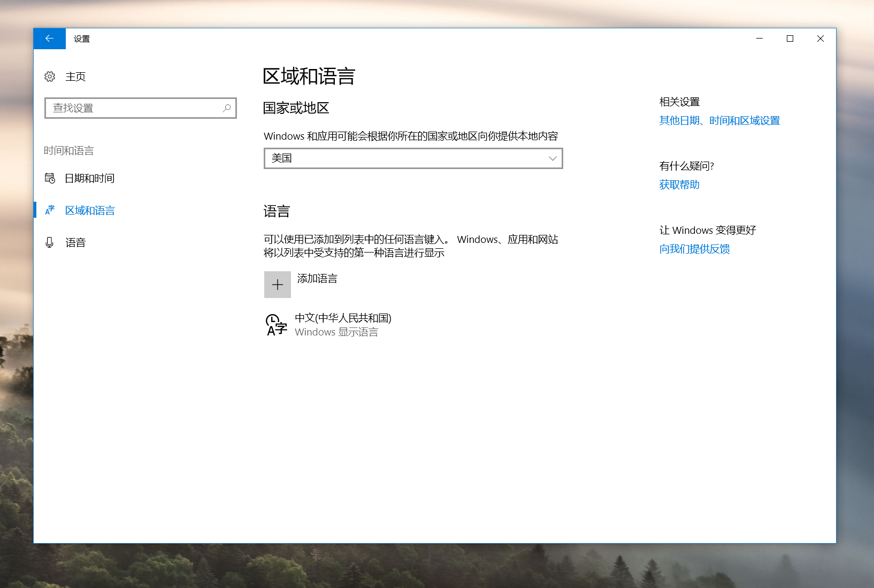The image size is (874, 588).
Task: Maximize the 设置 window
Action: tap(790, 39)
